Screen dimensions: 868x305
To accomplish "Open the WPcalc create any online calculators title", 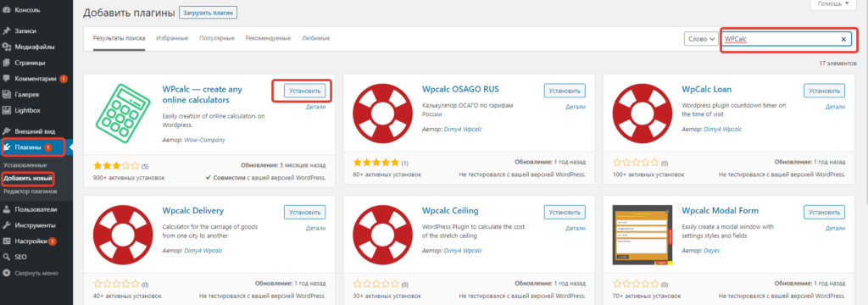I will click(x=203, y=95).
